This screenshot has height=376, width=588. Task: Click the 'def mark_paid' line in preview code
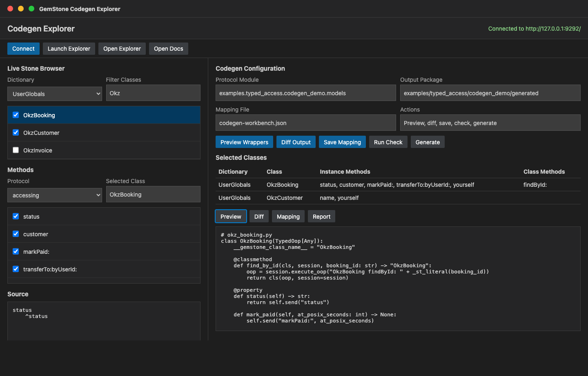click(x=315, y=315)
